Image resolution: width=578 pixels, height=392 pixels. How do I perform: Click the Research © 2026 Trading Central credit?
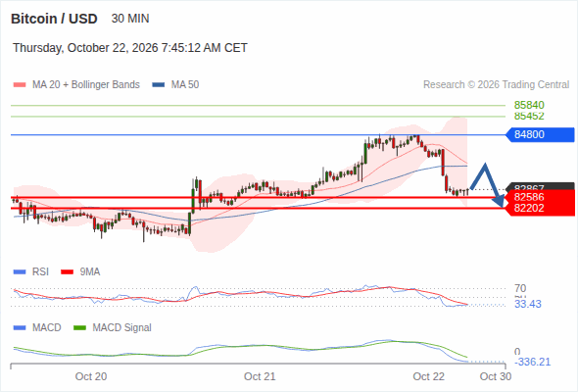pyautogui.click(x=496, y=85)
